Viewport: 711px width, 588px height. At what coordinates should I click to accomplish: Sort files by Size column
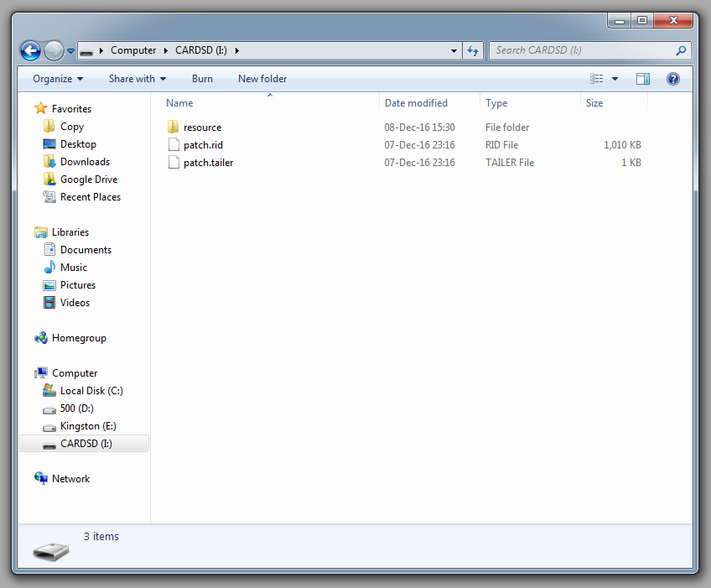[x=594, y=103]
